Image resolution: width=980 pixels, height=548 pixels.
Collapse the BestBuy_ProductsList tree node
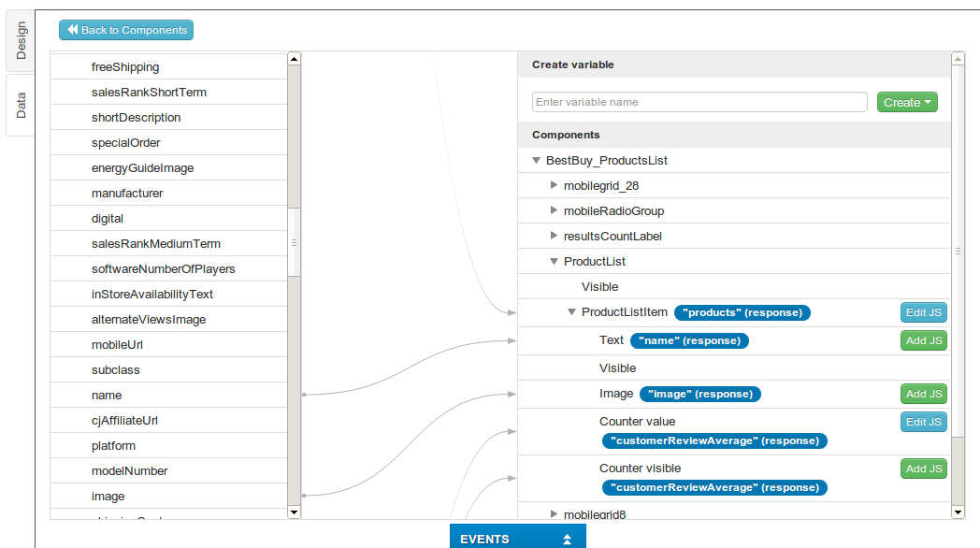coord(537,161)
